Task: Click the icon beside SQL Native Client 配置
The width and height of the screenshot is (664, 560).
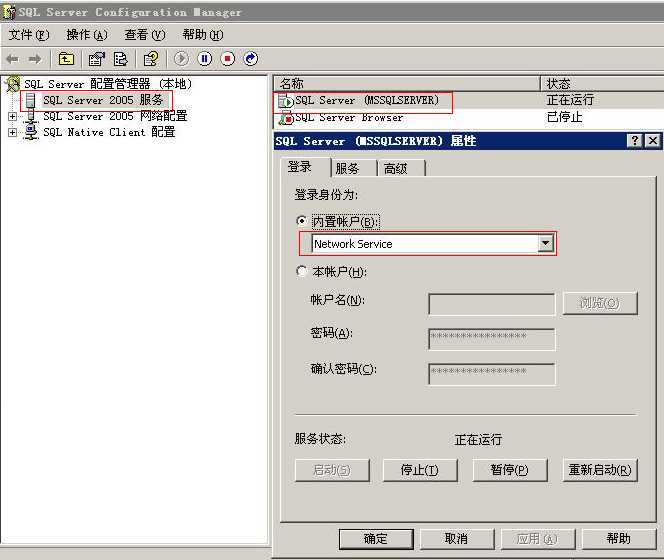Action: 30,131
